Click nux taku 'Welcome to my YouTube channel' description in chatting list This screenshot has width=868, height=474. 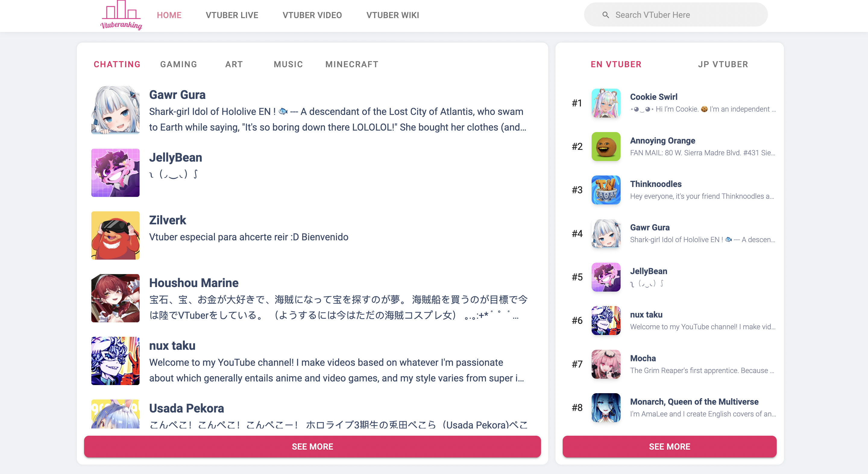point(337,370)
